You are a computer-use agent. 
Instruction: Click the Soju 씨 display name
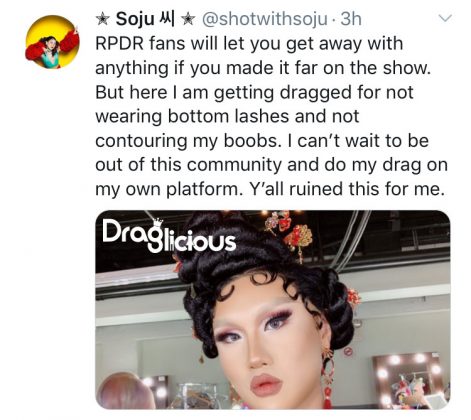[x=145, y=19]
